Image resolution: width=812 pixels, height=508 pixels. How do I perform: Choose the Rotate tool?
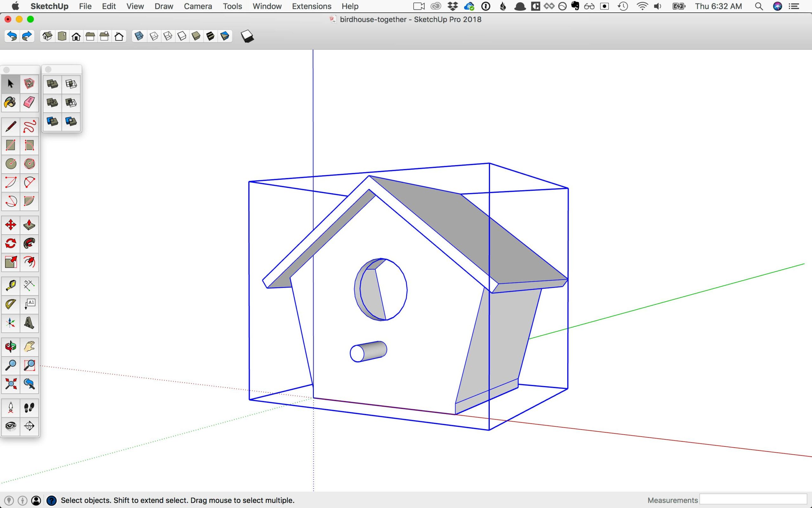pyautogui.click(x=10, y=243)
